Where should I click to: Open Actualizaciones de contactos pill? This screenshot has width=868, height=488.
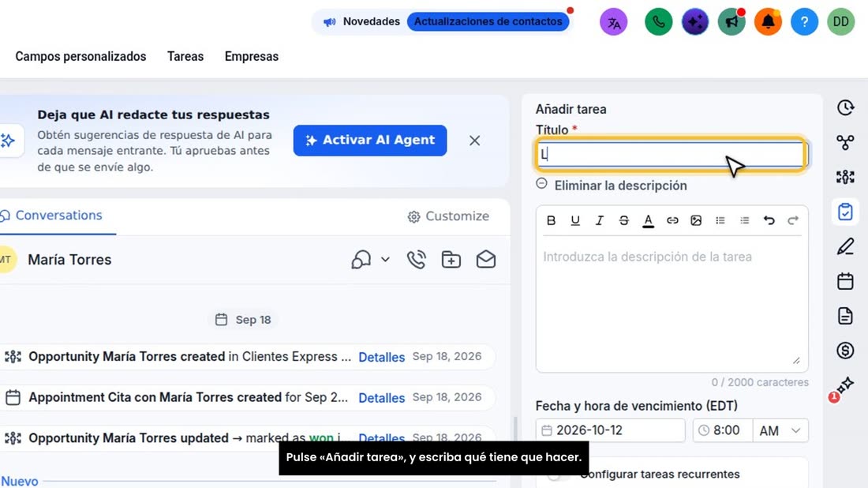[x=488, y=21]
